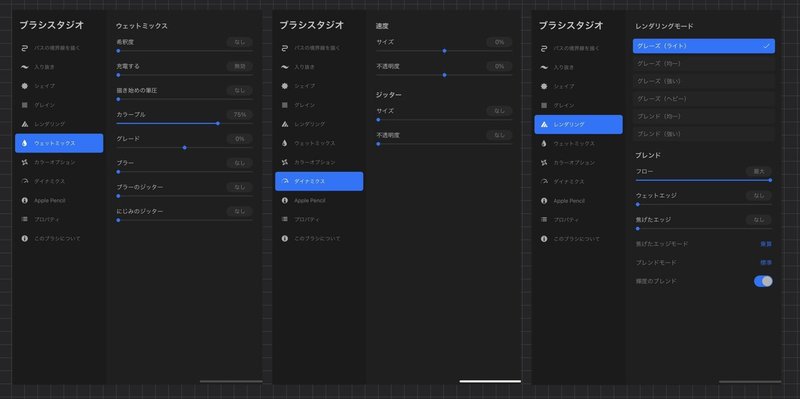Open Dynamics gauge icon in left panel
Image resolution: width=800 pixels, height=399 pixels.
coord(24,181)
